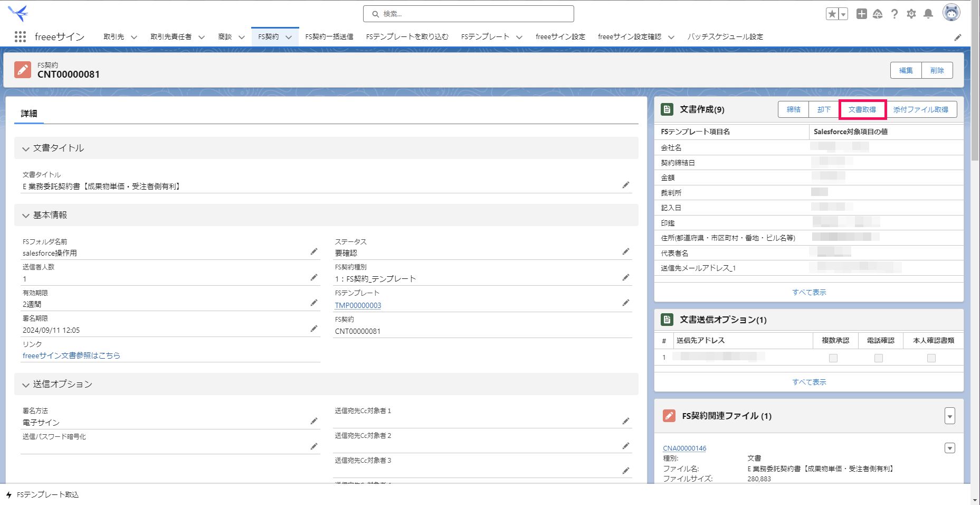Open the 取引先 navigation tab
Viewport: 980px width, 505px height.
(x=114, y=36)
